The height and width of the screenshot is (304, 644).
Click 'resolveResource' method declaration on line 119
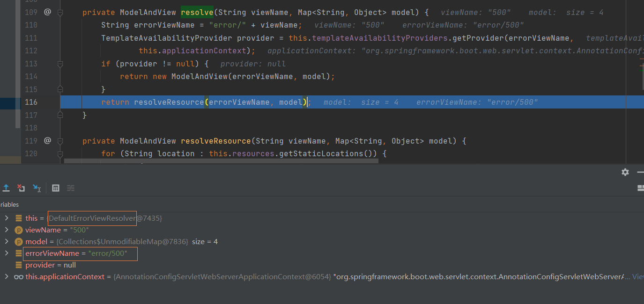coord(216,141)
